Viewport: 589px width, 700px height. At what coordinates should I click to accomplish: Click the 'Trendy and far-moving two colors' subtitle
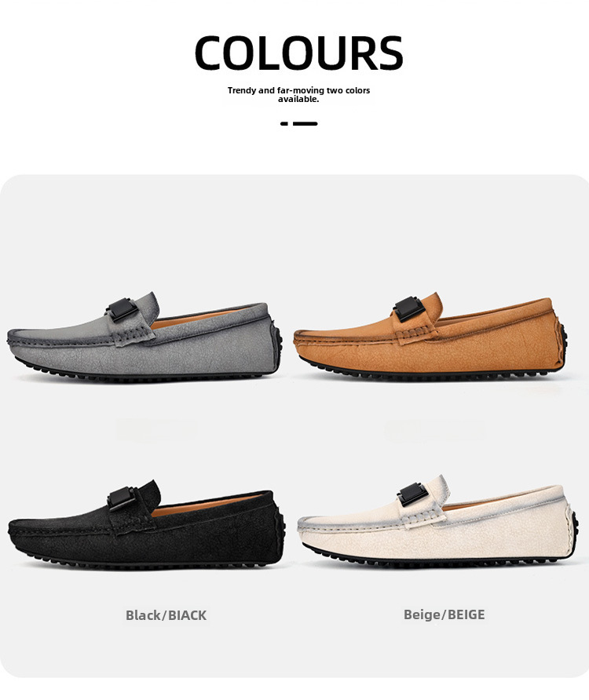pos(298,90)
